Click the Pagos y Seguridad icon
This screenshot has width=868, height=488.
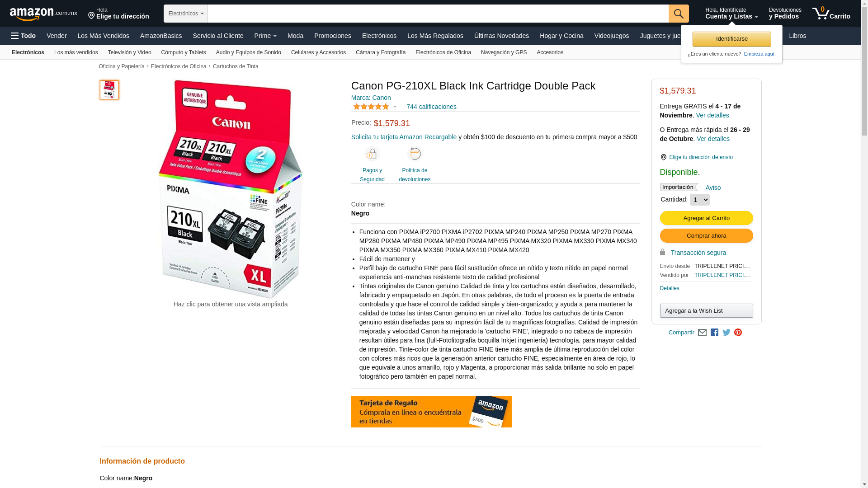(372, 154)
